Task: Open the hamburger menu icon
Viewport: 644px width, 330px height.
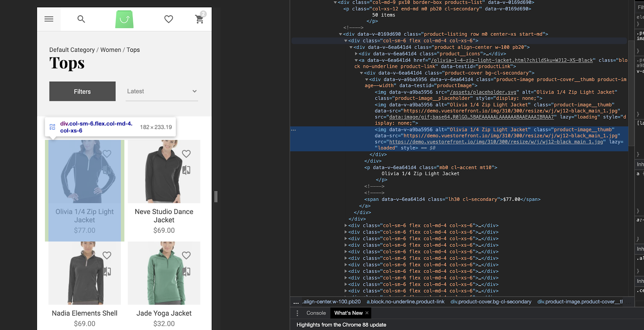Action: pyautogui.click(x=49, y=19)
